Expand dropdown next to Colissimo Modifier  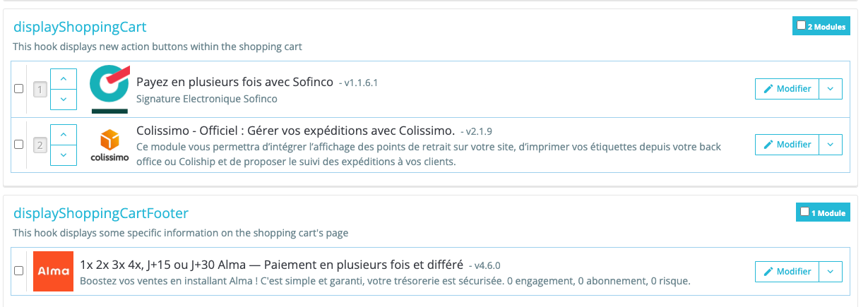[x=831, y=145]
